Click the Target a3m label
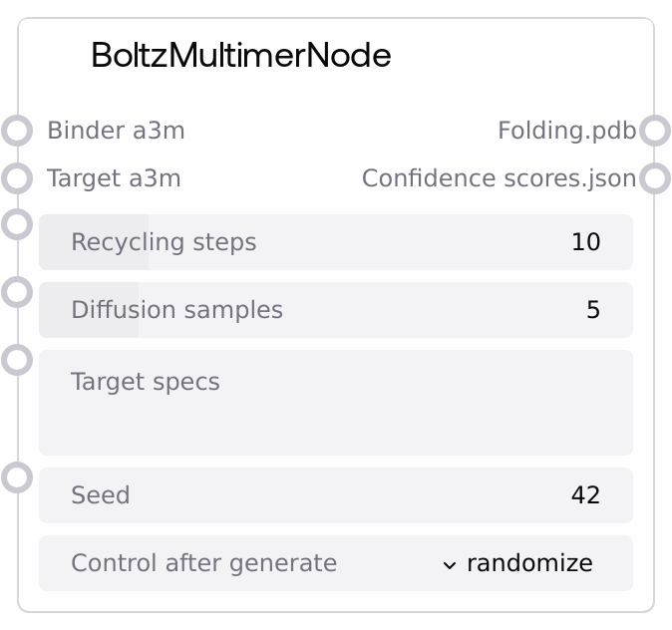672x630 pixels. 114,178
